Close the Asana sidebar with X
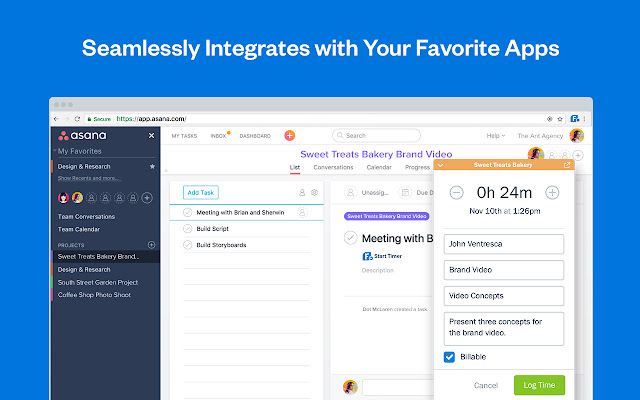Screen dimensions: 640x400 point(151,136)
